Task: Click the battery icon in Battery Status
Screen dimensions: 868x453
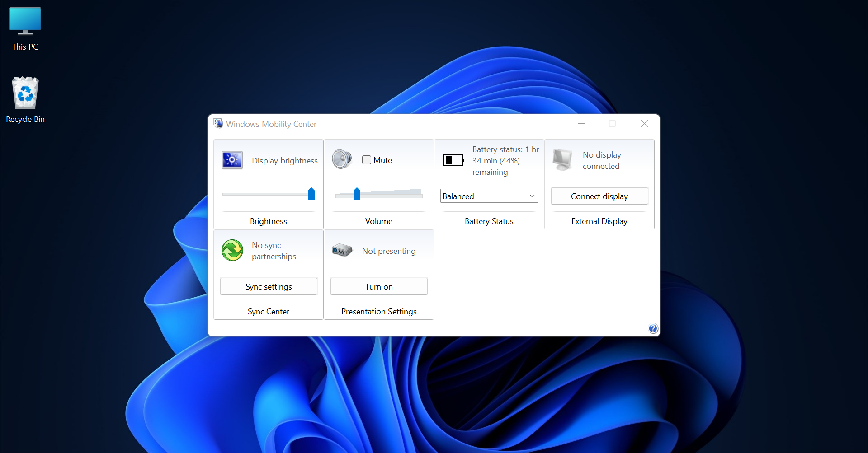Action: [453, 159]
